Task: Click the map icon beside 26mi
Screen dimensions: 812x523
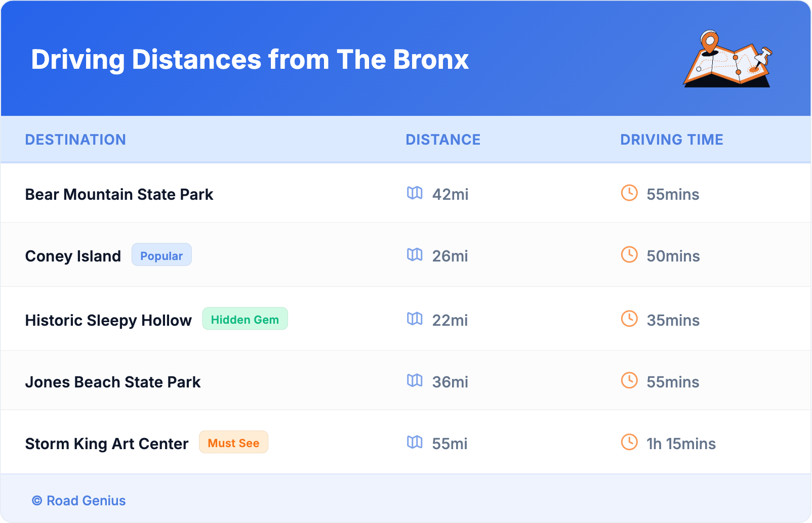Action: [415, 254]
